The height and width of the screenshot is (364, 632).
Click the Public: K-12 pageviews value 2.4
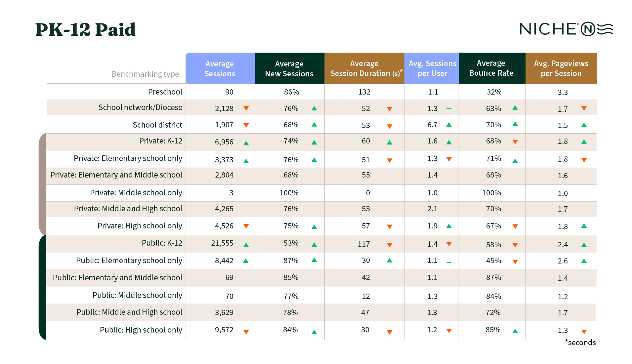point(563,245)
